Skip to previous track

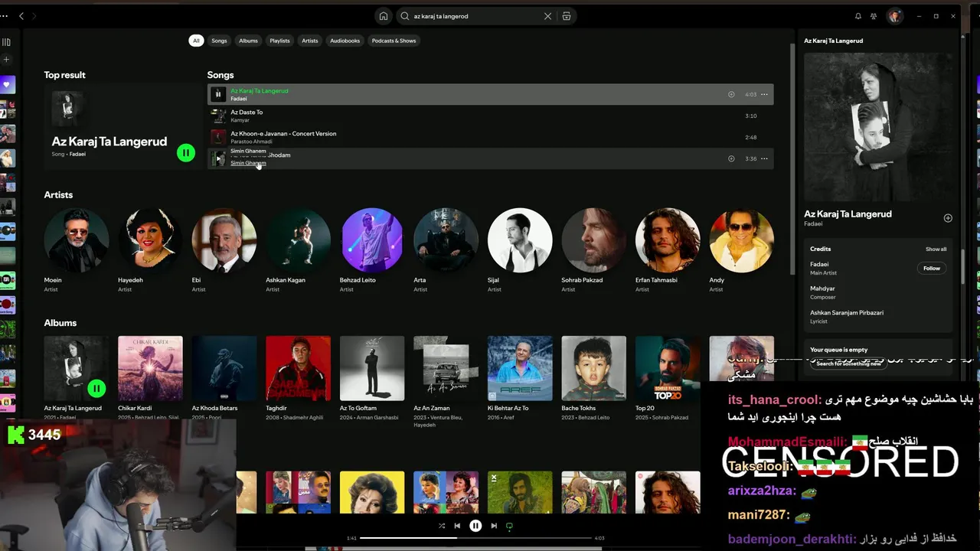[x=457, y=526]
